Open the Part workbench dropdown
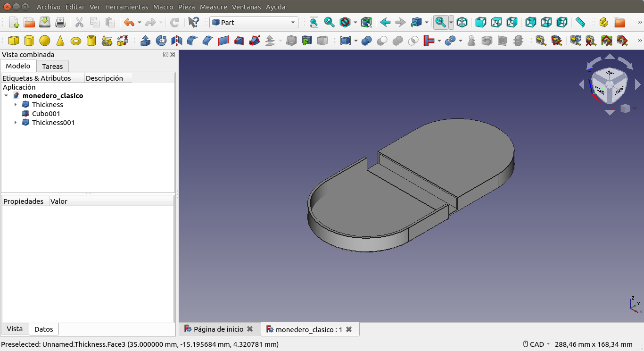 [x=254, y=22]
